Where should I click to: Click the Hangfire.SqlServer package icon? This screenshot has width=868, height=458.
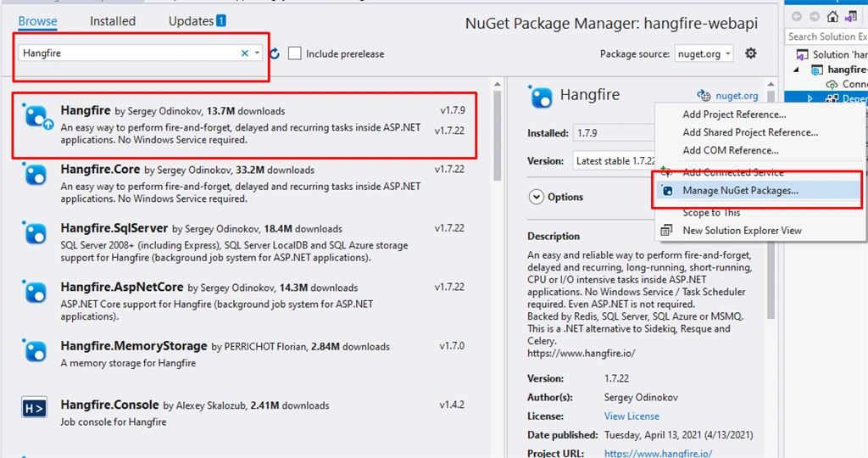[x=34, y=232]
